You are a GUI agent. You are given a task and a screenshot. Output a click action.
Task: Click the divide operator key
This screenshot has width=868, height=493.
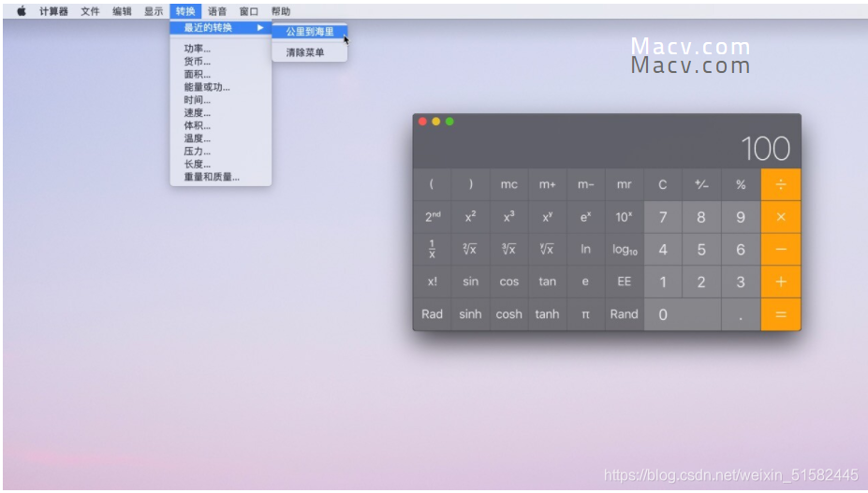(x=781, y=185)
